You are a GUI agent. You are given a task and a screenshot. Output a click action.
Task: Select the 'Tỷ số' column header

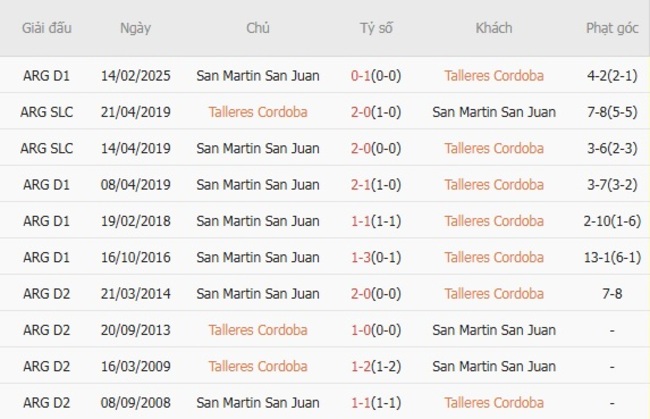376,28
